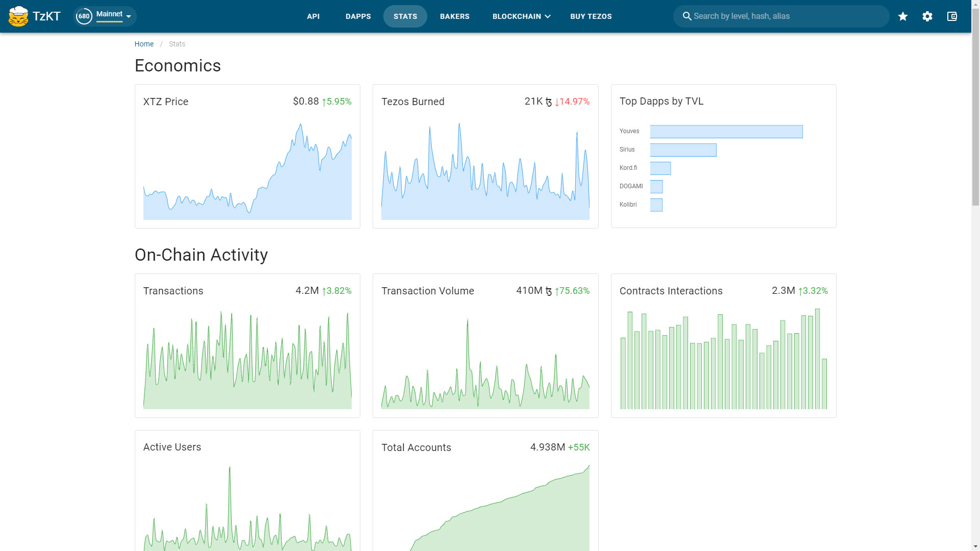Click the TzKT cat logo
Image resolution: width=980 pixels, height=551 pixels.
pos(18,16)
